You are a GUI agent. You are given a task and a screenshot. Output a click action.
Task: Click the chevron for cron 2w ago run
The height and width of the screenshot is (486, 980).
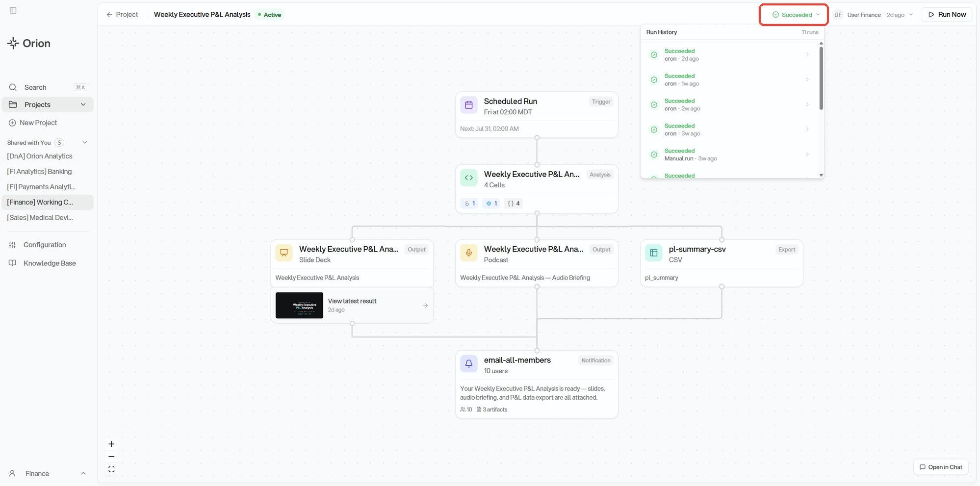(x=807, y=104)
